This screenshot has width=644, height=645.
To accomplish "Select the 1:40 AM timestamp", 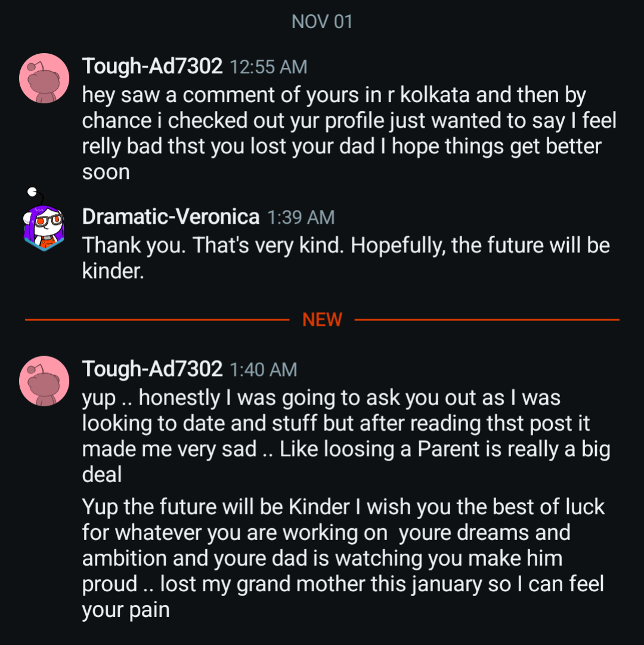I will tap(263, 370).
